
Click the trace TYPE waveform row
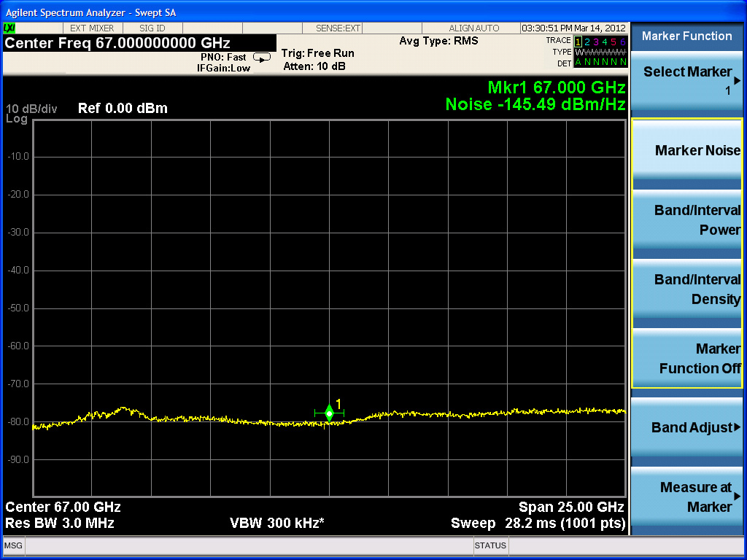(600, 52)
